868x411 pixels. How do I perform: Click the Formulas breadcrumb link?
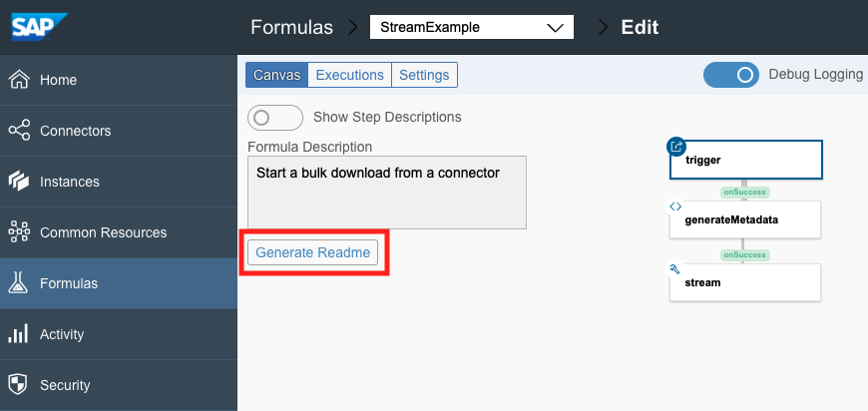pos(291,28)
